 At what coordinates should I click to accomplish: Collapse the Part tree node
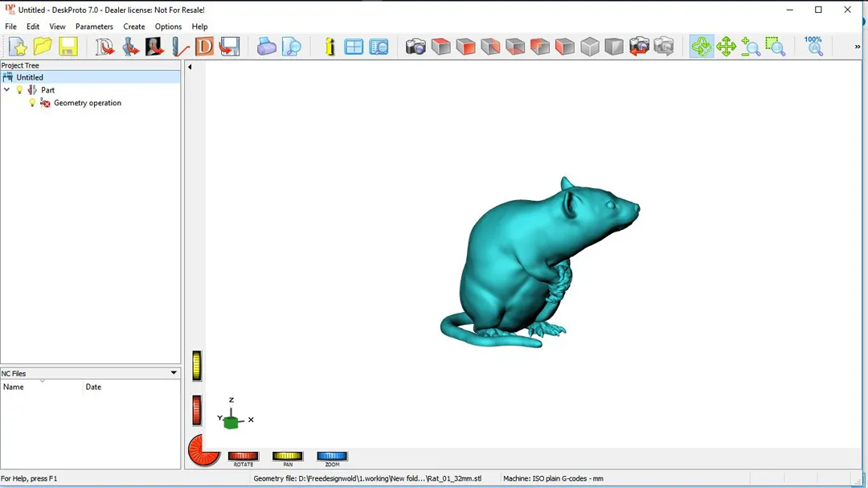click(7, 90)
